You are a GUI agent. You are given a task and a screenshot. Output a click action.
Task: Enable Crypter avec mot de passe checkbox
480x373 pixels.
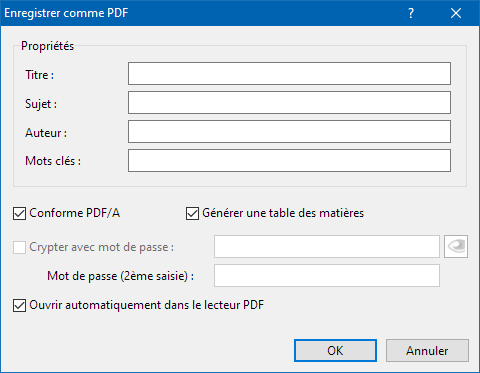pos(20,248)
